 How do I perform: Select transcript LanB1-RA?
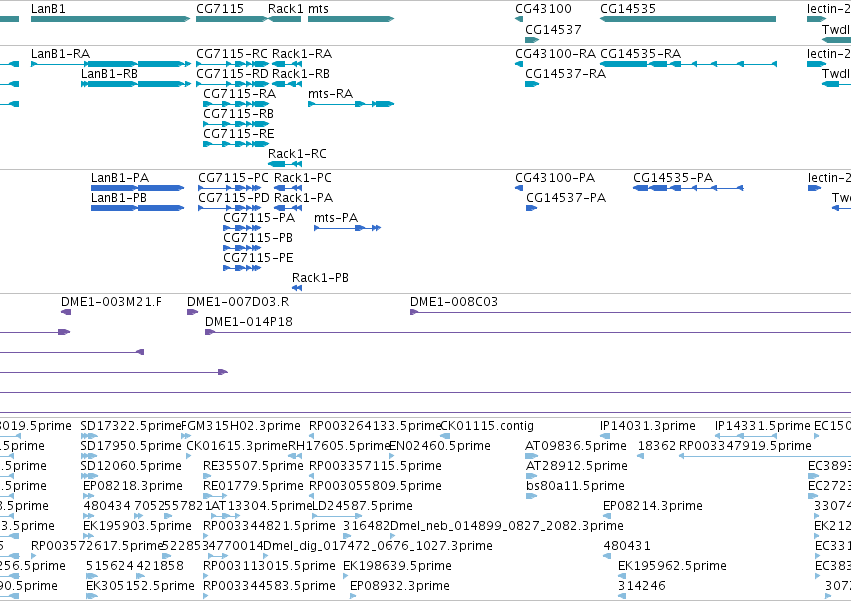tap(111, 64)
